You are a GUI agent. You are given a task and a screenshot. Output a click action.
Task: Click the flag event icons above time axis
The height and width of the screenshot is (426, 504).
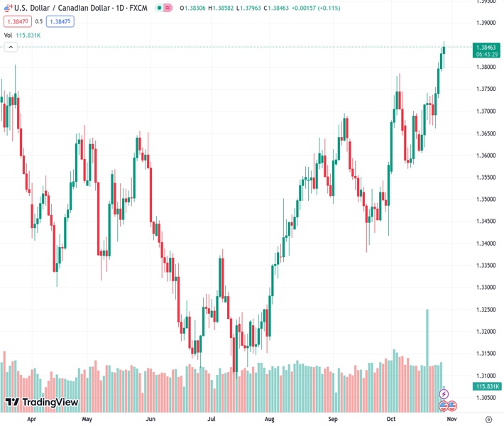tap(447, 405)
